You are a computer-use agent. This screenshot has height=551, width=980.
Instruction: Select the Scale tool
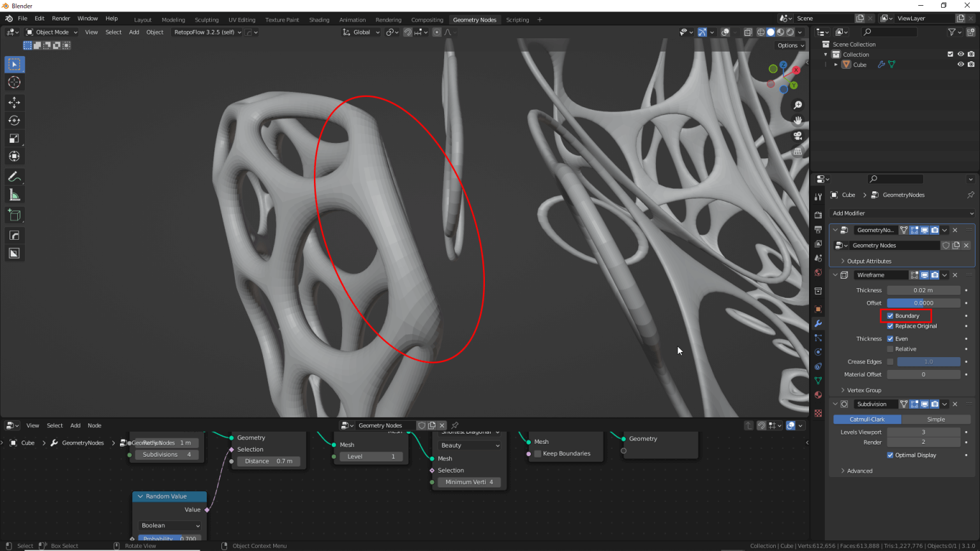coord(14,138)
